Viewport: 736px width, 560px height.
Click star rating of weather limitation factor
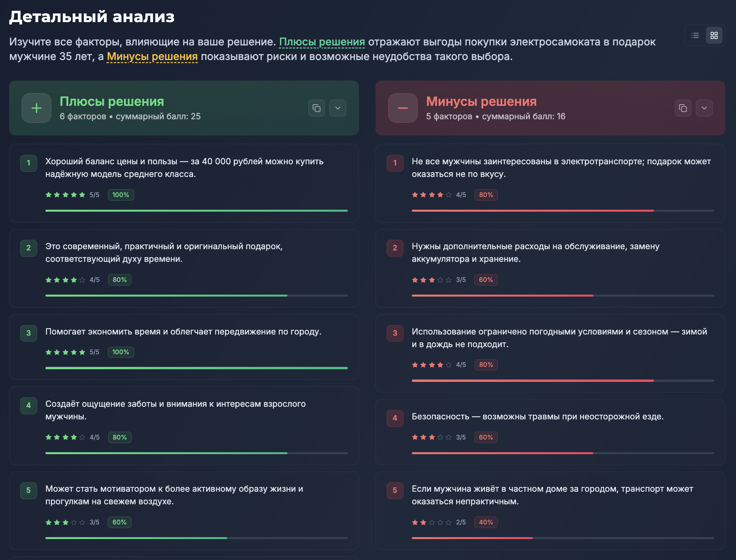coord(432,365)
